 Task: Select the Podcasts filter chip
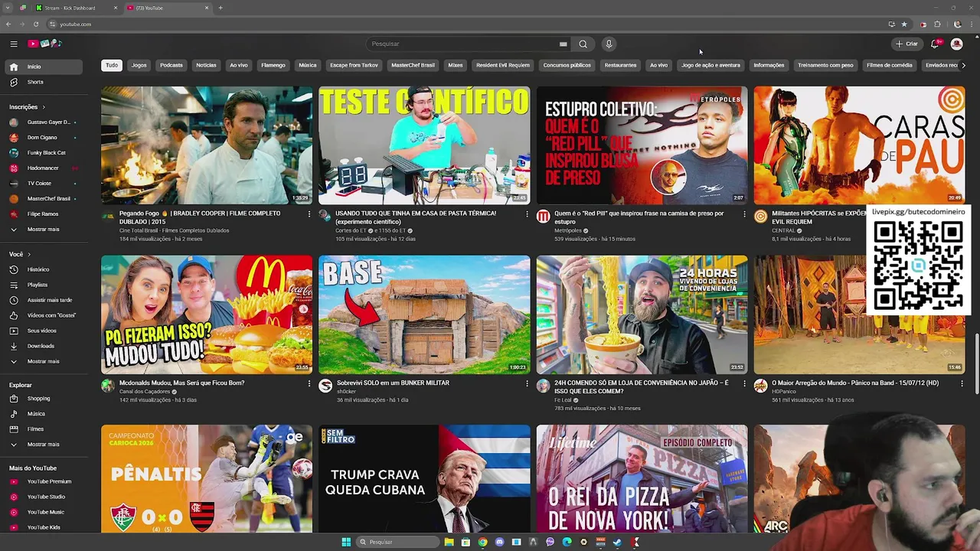[171, 65]
